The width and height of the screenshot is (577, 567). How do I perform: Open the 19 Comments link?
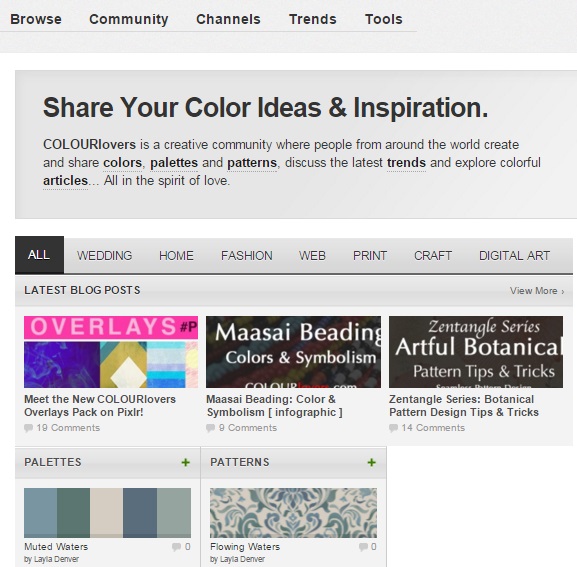[68, 428]
